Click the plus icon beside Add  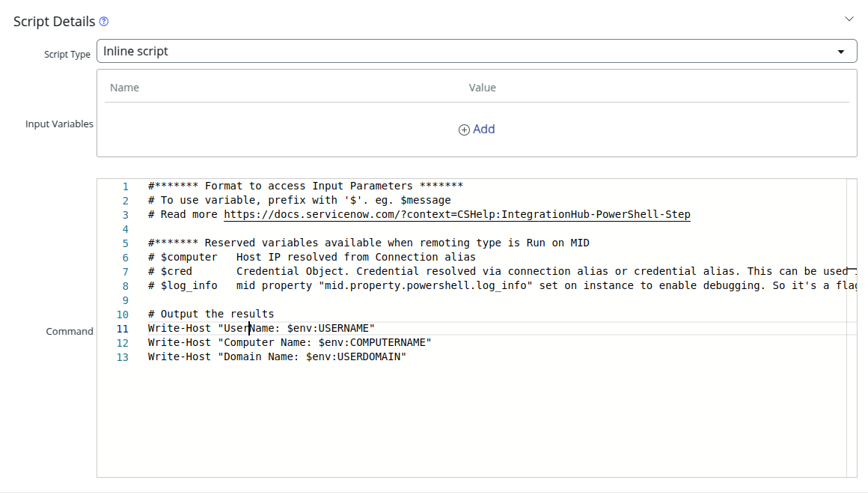pos(464,129)
